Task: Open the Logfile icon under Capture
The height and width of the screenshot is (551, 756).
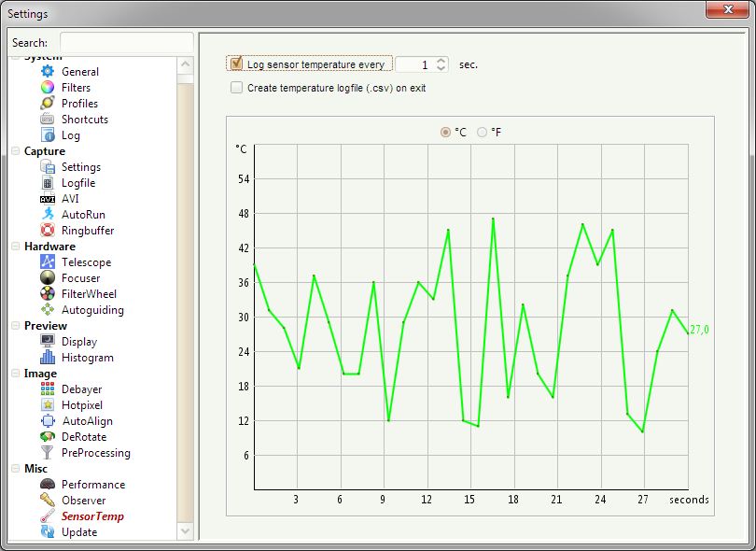Action: tap(48, 183)
